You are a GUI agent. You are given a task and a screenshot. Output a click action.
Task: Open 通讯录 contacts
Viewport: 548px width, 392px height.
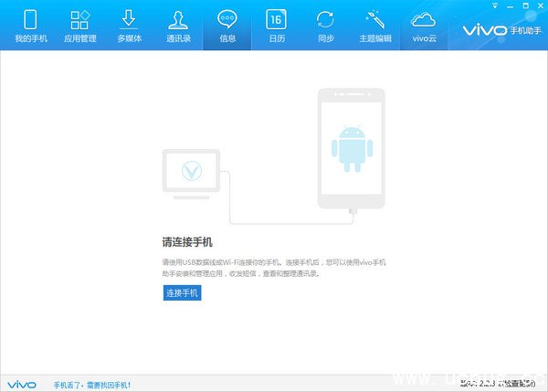coord(178,26)
